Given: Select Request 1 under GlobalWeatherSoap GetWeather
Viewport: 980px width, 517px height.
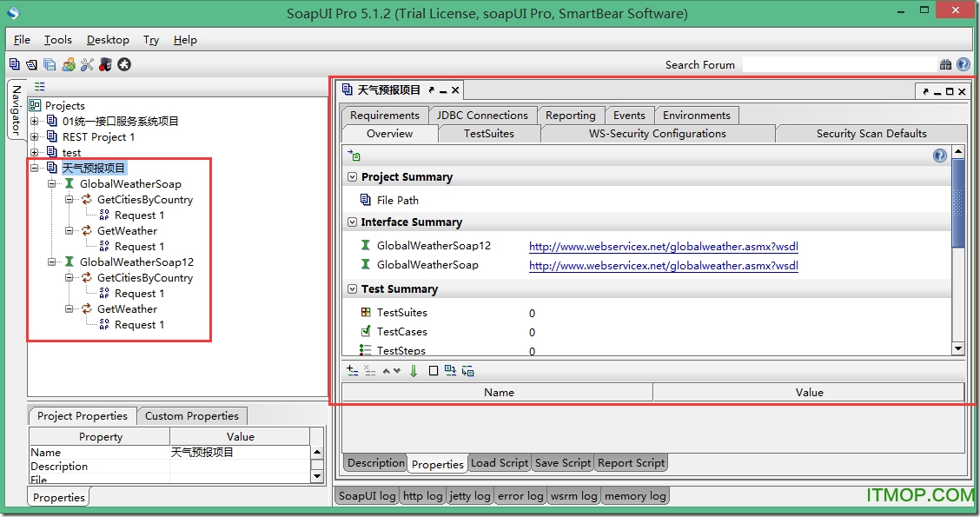Looking at the screenshot, I should pos(139,246).
